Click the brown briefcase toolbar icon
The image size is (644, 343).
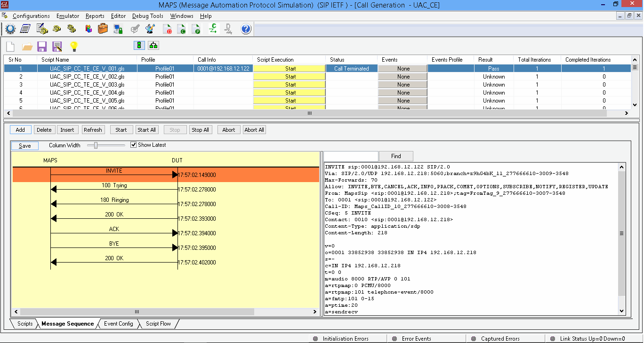click(103, 29)
